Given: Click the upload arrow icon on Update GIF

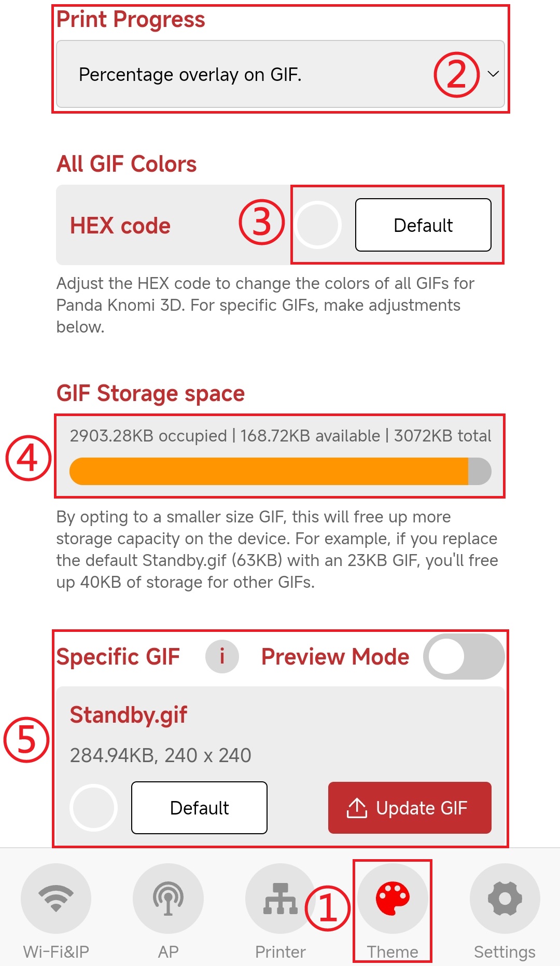Looking at the screenshot, I should point(357,808).
